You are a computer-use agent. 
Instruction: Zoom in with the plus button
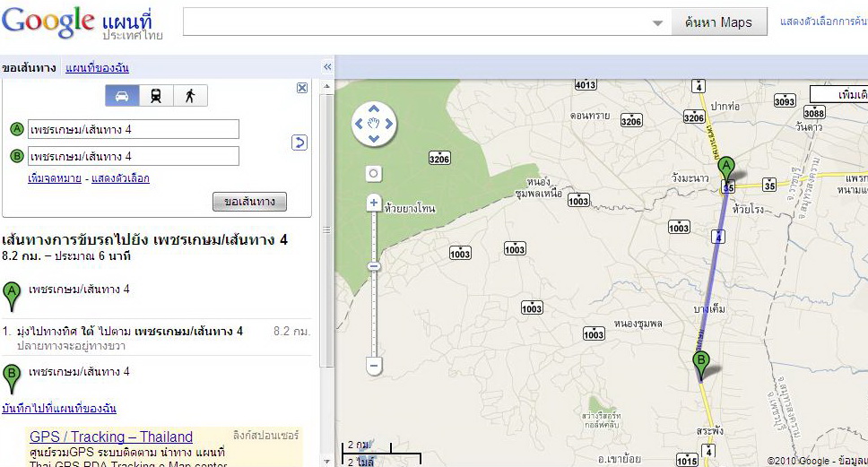coord(374,203)
